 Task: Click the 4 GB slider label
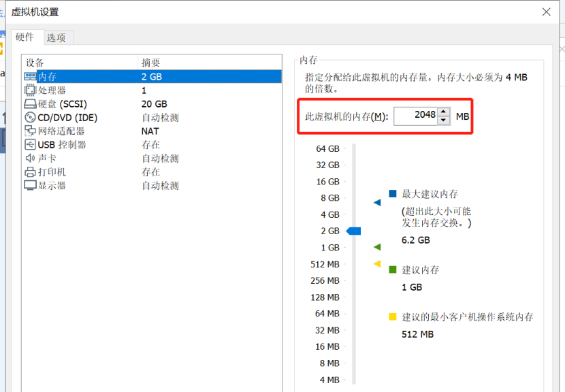pyautogui.click(x=330, y=214)
